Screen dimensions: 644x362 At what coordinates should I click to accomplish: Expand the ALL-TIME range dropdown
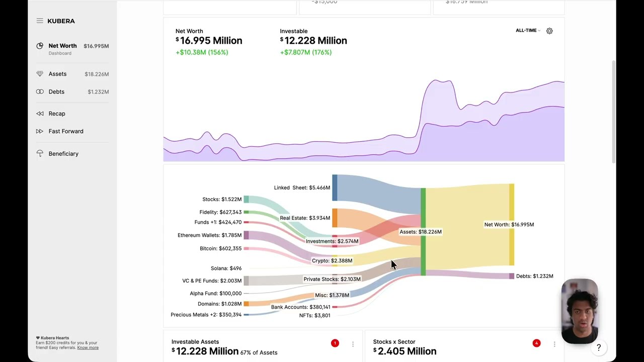[x=528, y=31]
